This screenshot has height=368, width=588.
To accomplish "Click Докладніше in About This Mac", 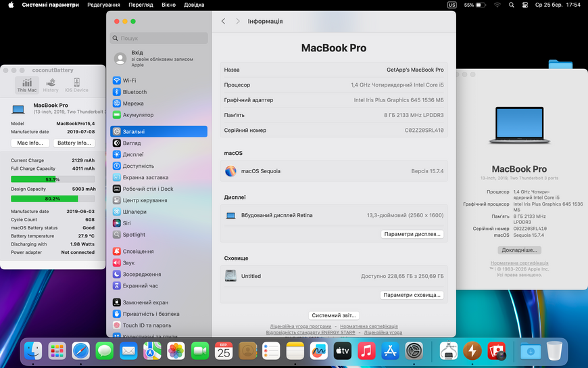I will [x=519, y=250].
